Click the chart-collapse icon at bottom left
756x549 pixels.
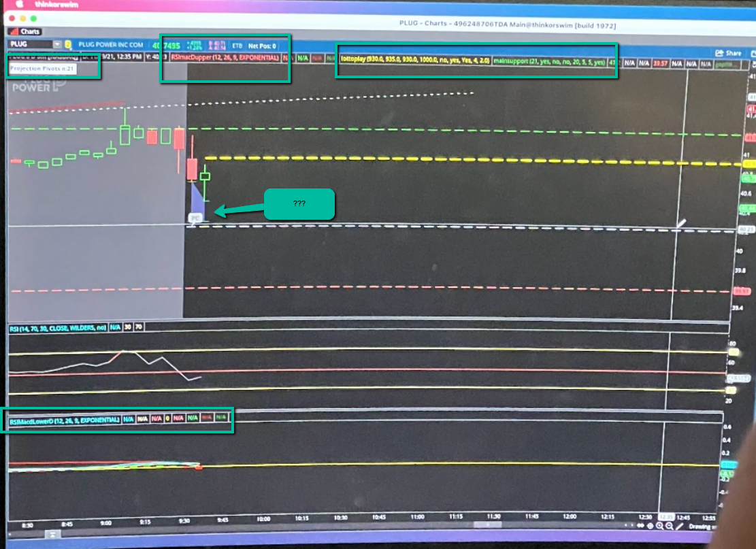[x=52, y=534]
